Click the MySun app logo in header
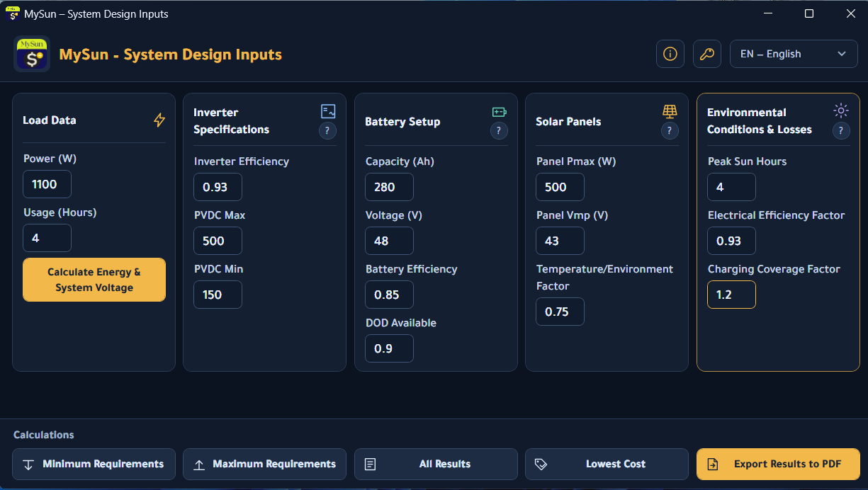 coord(32,54)
